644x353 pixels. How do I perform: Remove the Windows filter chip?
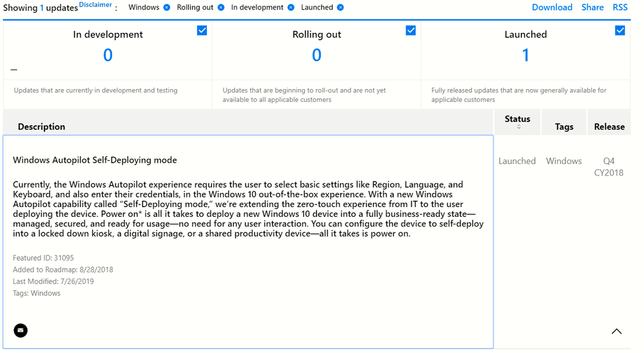[x=167, y=7]
